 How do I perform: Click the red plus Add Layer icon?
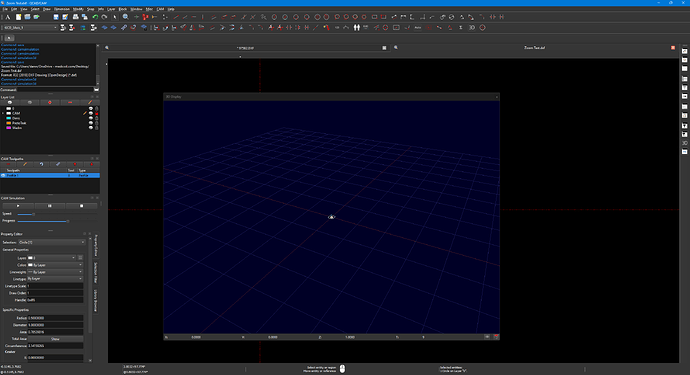click(50, 102)
